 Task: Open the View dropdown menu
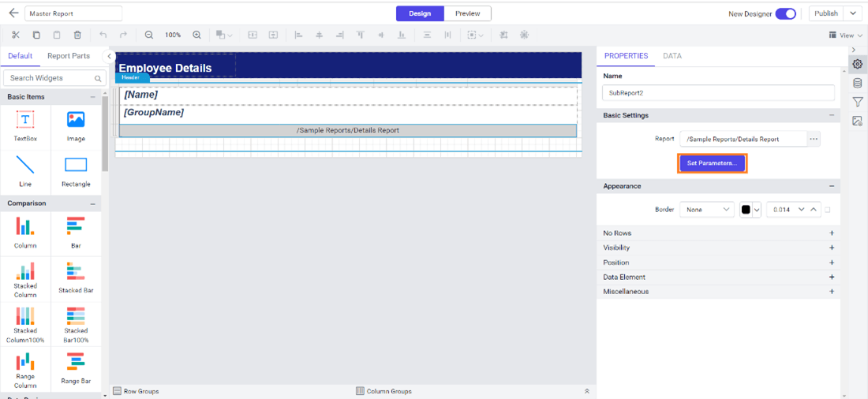point(846,35)
